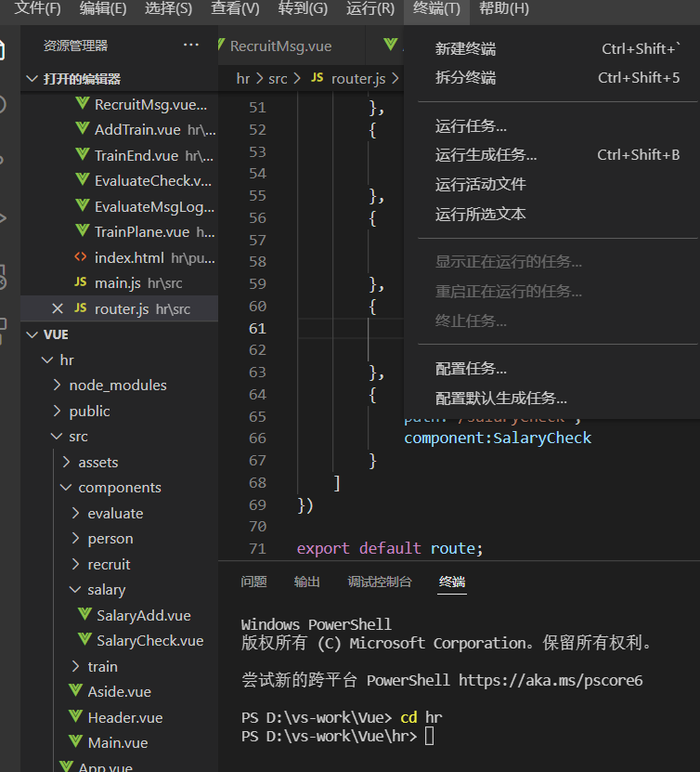Click the Vue icon beside SalaryAdd.vue
The height and width of the screenshot is (772, 700).
84,614
